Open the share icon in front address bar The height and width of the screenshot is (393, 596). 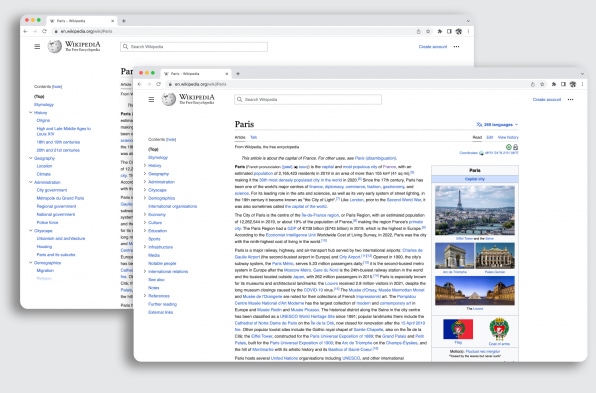click(533, 84)
